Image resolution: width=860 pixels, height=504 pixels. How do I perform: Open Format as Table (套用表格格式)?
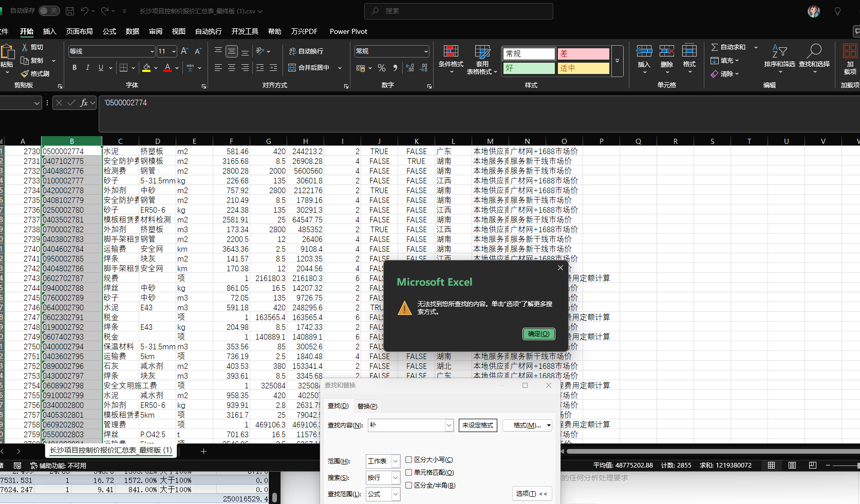482,60
